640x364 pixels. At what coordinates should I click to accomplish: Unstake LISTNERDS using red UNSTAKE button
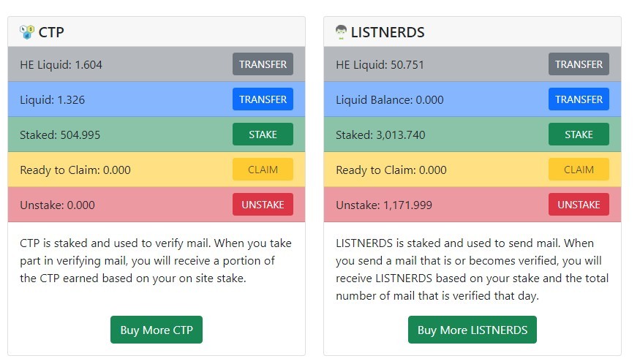click(579, 205)
